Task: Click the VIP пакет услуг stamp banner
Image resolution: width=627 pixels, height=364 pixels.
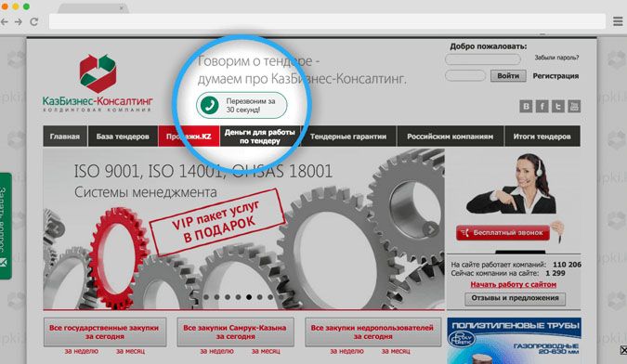Action: point(217,222)
